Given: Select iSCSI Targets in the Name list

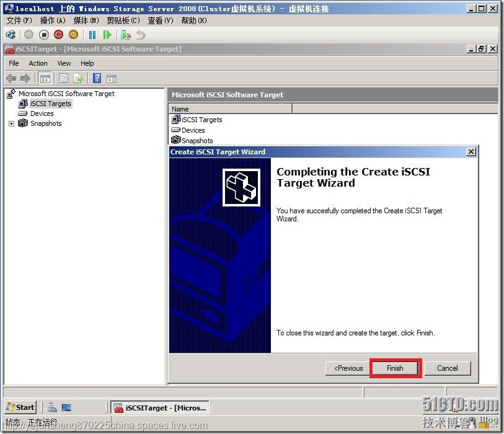Looking at the screenshot, I should tap(201, 120).
